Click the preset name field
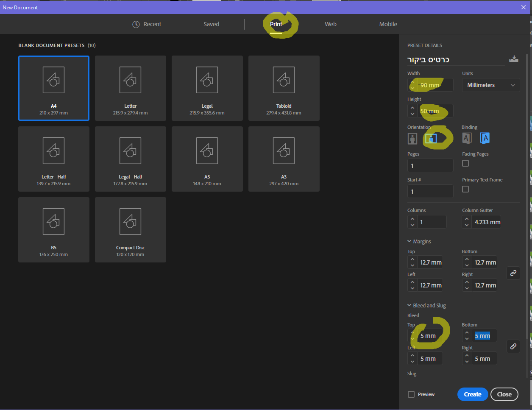The height and width of the screenshot is (410, 532). pyautogui.click(x=456, y=60)
